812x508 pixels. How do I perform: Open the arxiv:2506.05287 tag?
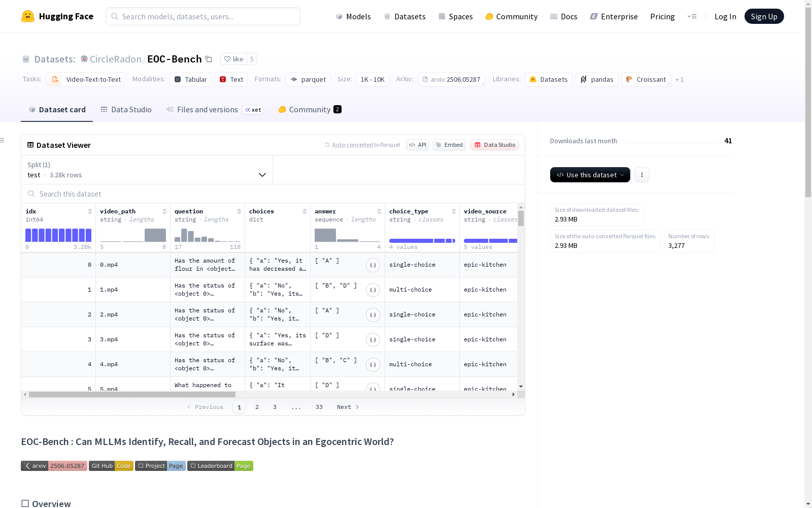451,79
